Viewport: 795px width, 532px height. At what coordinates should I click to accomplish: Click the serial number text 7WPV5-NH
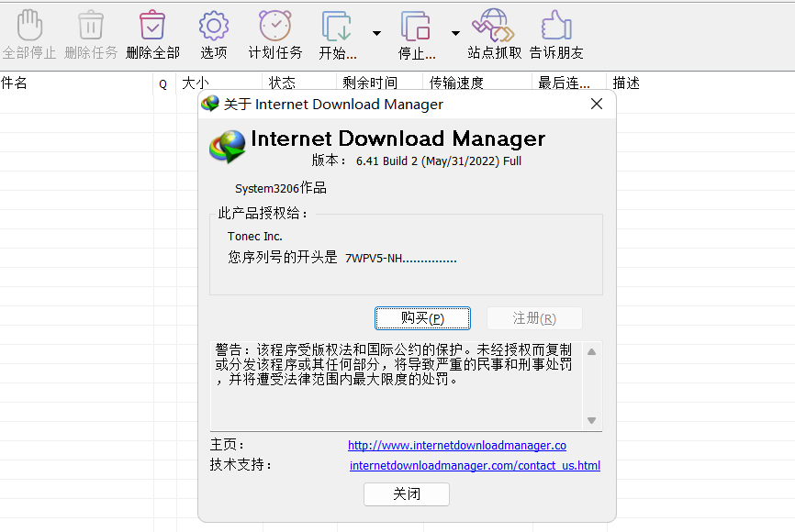pyautogui.click(x=400, y=259)
